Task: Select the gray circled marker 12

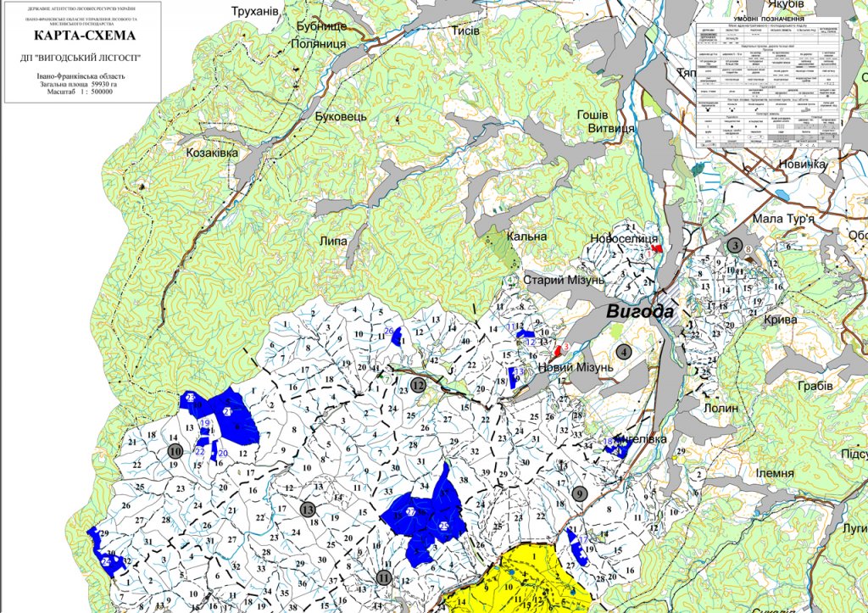Action: (x=418, y=384)
